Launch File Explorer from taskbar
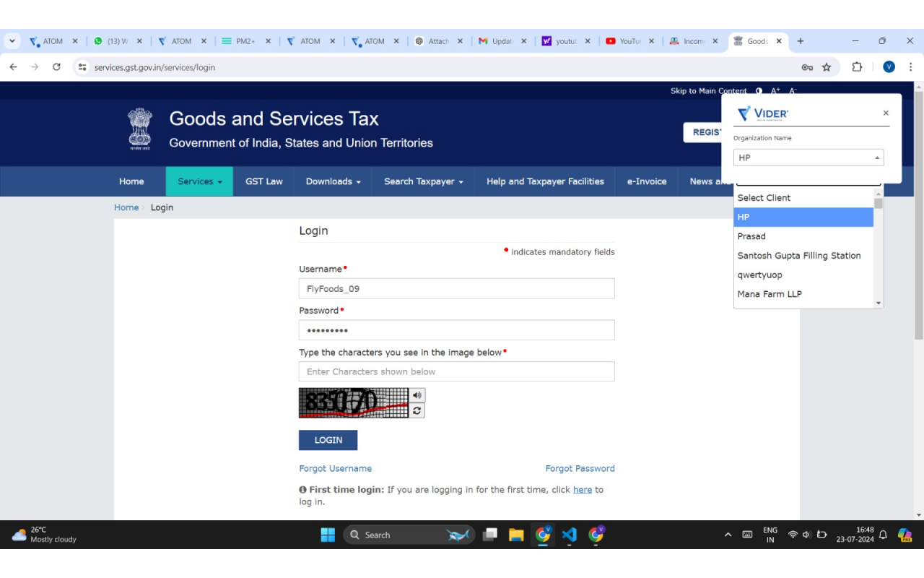This screenshot has height=578, width=924. click(x=516, y=535)
